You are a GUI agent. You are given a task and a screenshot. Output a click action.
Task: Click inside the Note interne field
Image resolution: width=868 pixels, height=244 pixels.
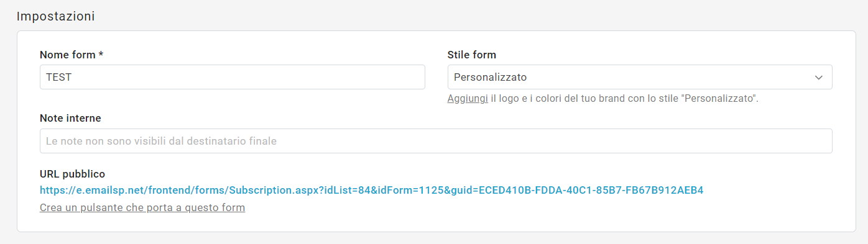436,141
